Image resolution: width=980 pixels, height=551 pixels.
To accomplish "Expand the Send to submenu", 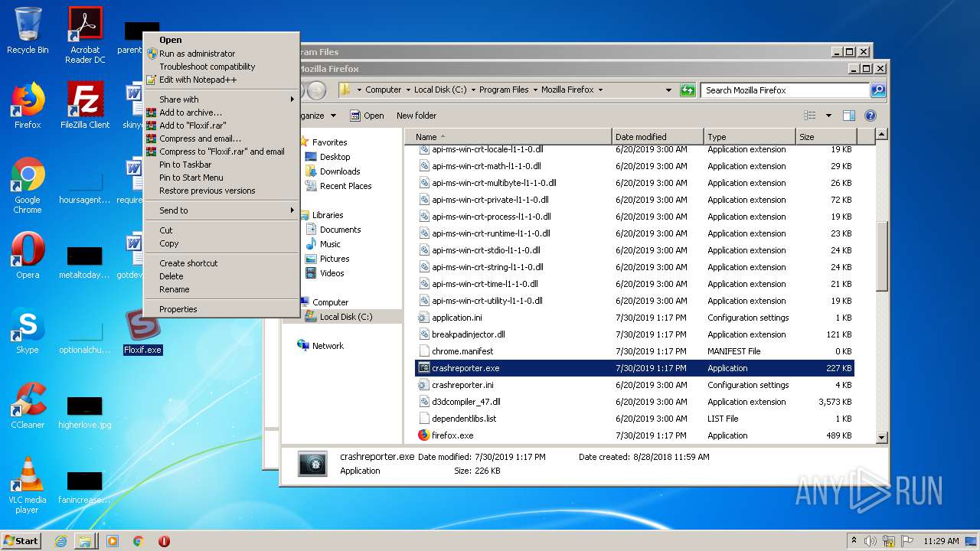I will click(x=221, y=210).
